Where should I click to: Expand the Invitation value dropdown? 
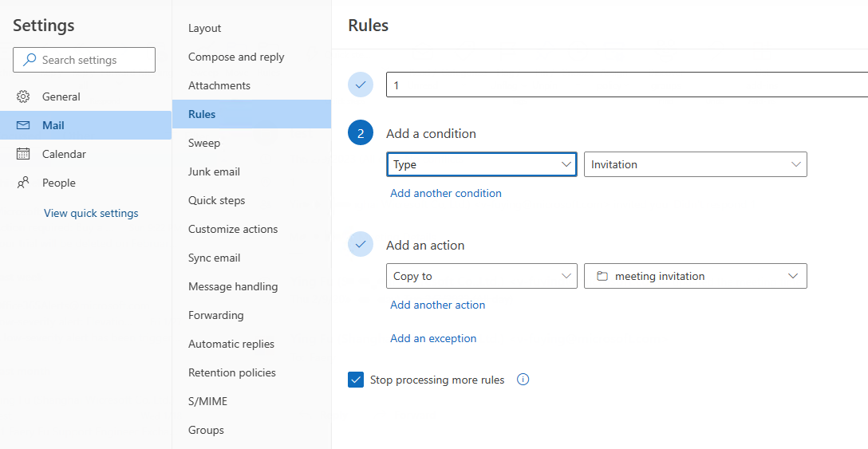[x=695, y=164]
